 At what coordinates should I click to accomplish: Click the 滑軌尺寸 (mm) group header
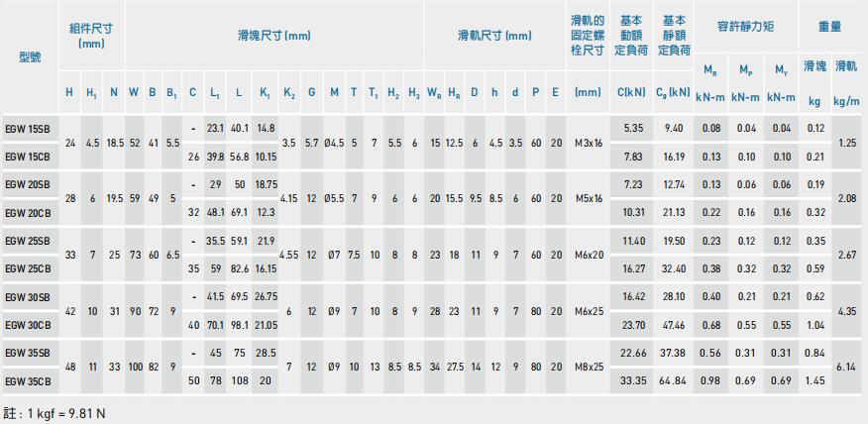494,36
